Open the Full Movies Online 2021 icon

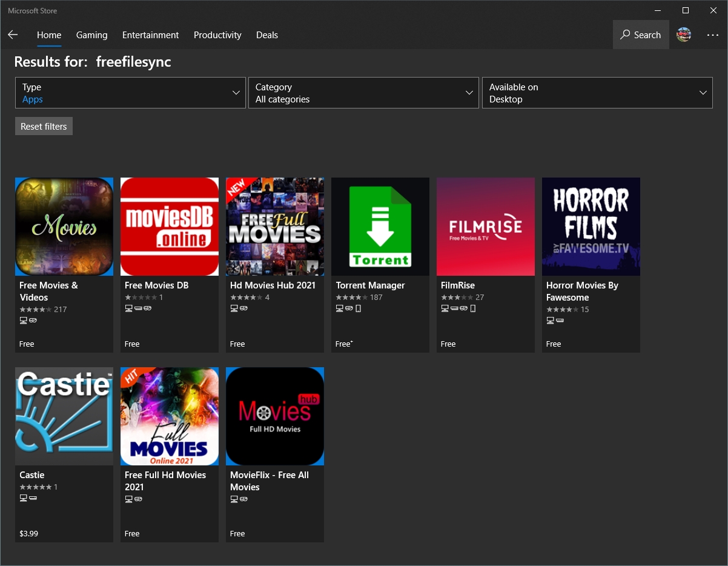click(170, 416)
